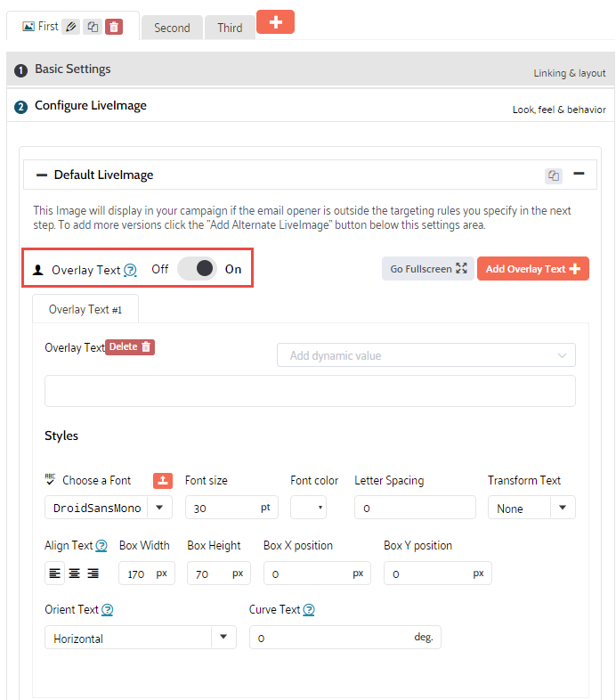616x700 pixels.
Task: Open the Font color picker
Action: [308, 508]
